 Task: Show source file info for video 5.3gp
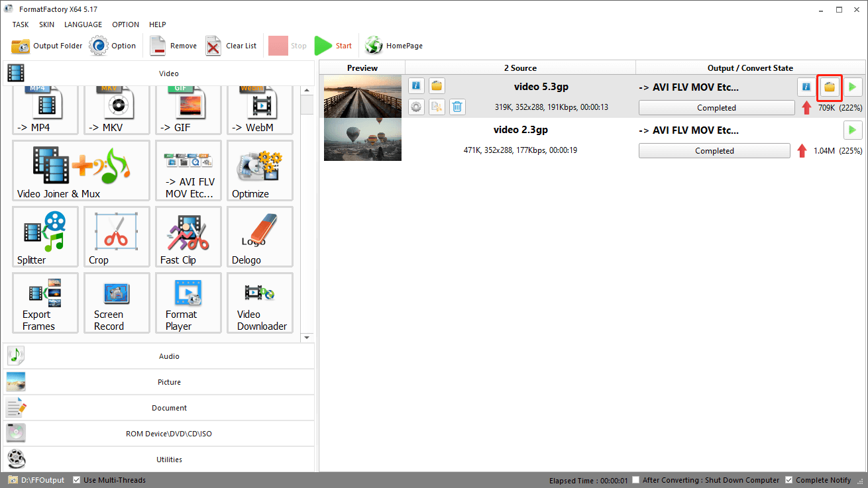[x=416, y=86]
